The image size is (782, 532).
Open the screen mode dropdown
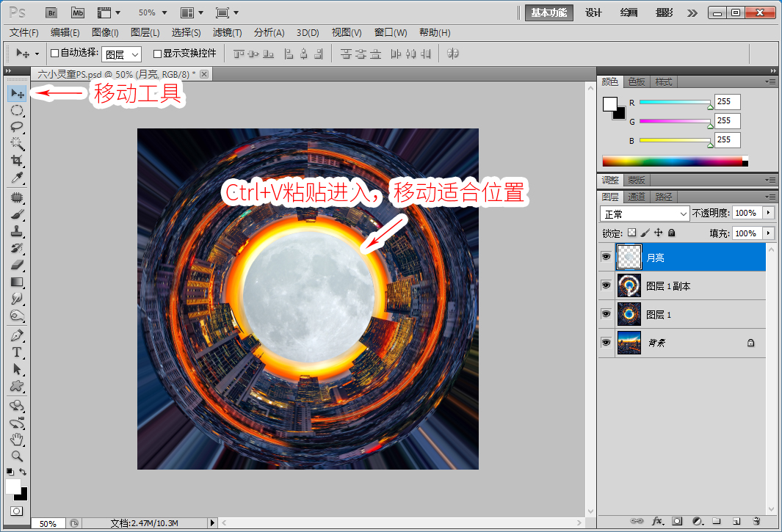point(228,12)
